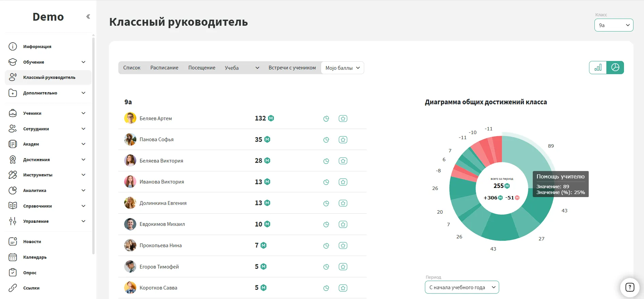
Task: Click student name Долинкина Евгения
Action: pyautogui.click(x=163, y=203)
